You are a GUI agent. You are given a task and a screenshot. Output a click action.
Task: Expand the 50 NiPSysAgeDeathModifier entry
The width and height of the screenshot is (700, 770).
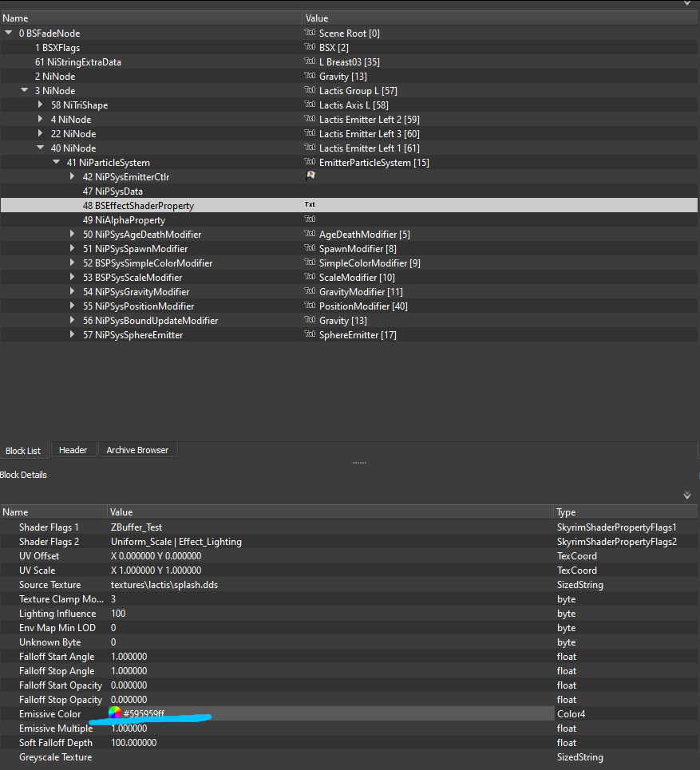tap(72, 234)
